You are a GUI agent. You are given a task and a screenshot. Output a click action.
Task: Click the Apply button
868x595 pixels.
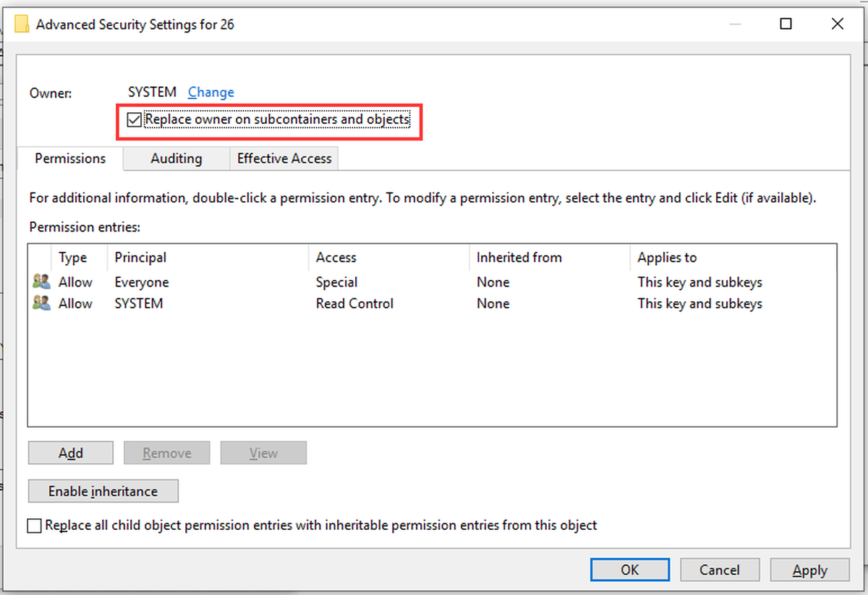click(x=809, y=570)
